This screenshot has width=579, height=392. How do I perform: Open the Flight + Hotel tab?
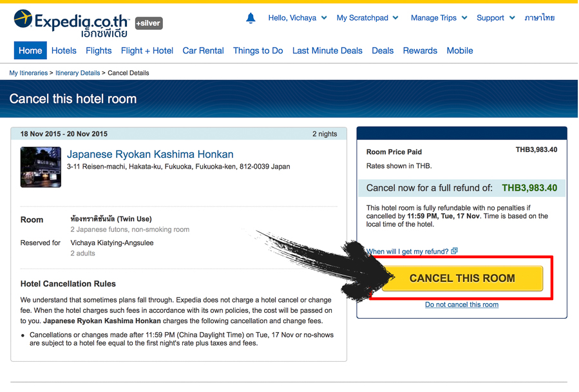[147, 51]
